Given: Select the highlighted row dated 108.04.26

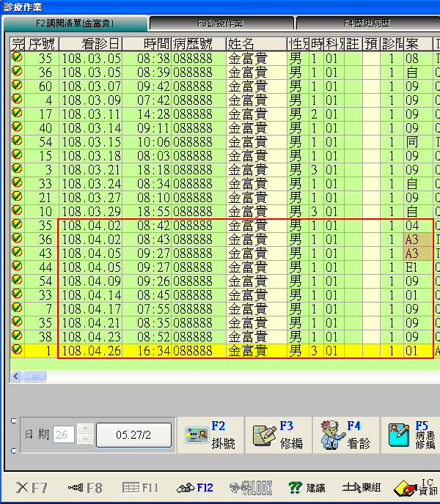Looking at the screenshot, I should click(220, 351).
